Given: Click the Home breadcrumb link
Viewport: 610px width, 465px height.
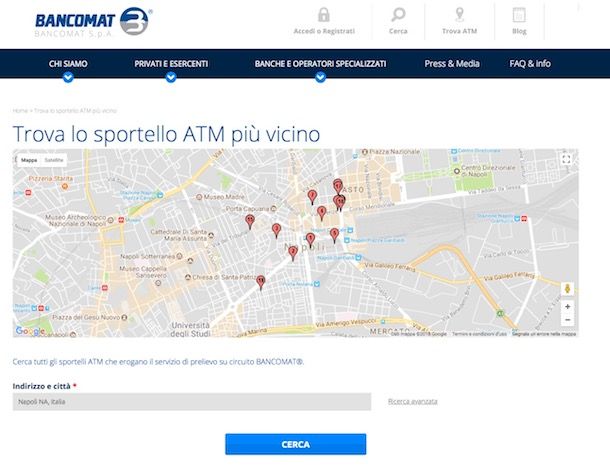Looking at the screenshot, I should point(20,111).
